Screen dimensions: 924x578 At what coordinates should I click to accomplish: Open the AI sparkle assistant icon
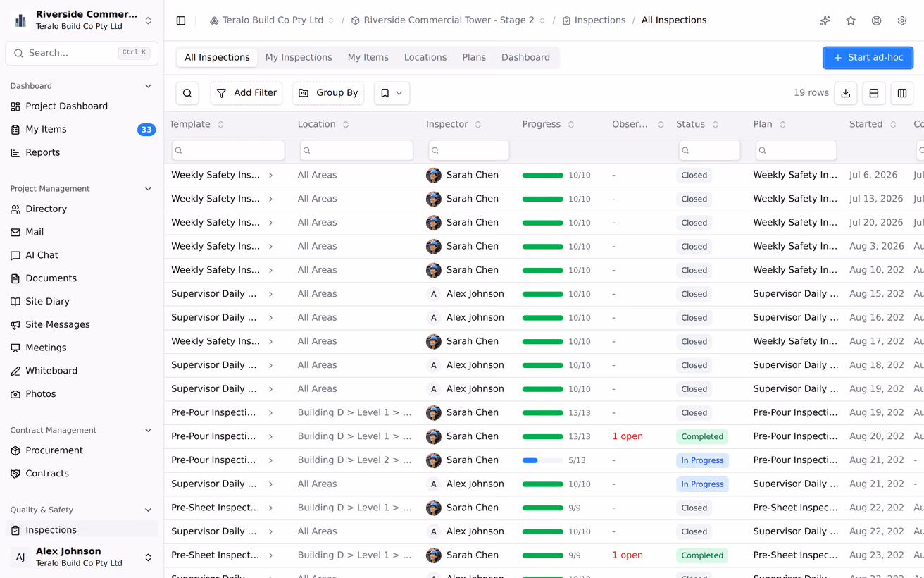pos(825,20)
